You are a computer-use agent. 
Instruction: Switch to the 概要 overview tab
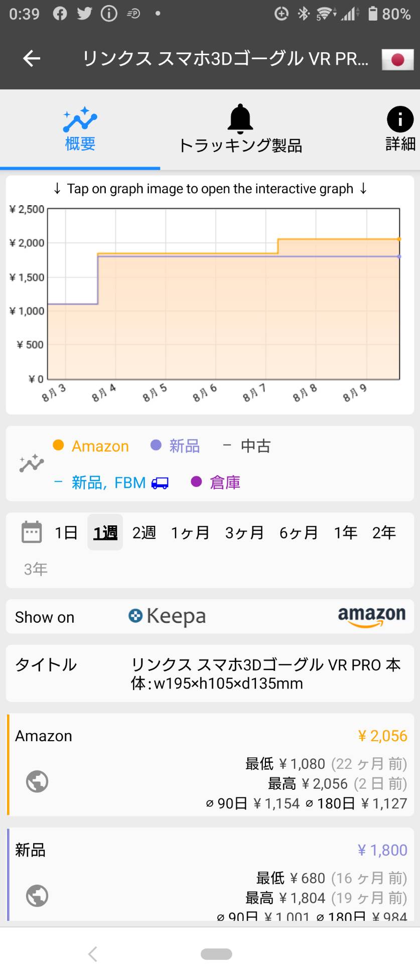point(80,129)
